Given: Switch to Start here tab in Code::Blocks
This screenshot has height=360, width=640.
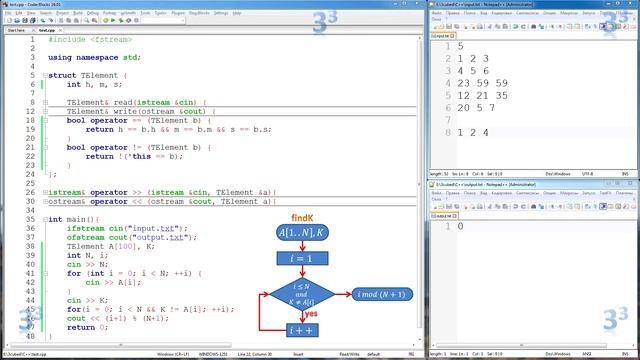Looking at the screenshot, I should click(16, 30).
